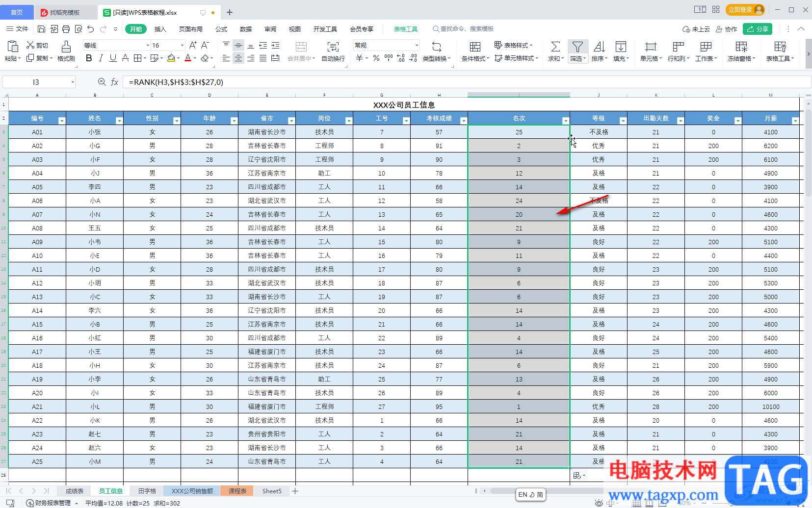
Task: Switch to the 成绩表 sheet tab
Action: click(x=75, y=491)
